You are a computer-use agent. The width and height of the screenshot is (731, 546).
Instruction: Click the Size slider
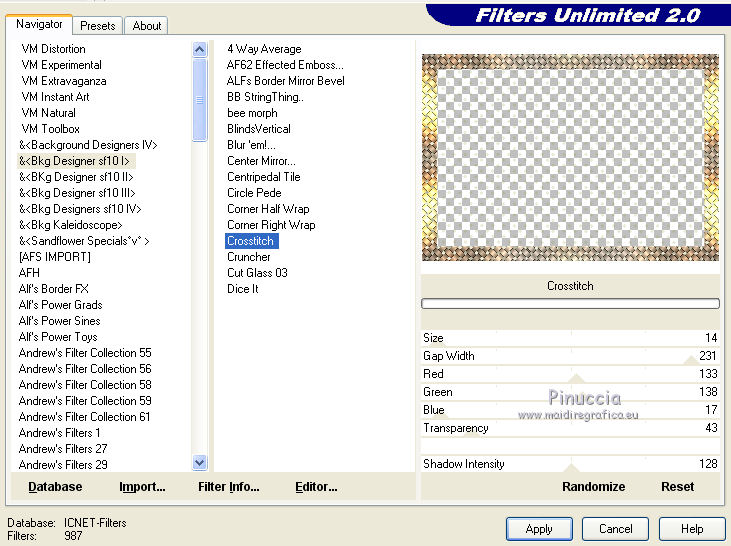(x=570, y=338)
